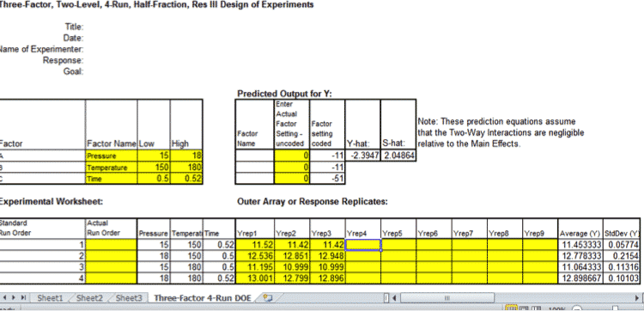Select the Yrep1 value 11.195
This screenshot has height=311, width=644.
(255, 267)
